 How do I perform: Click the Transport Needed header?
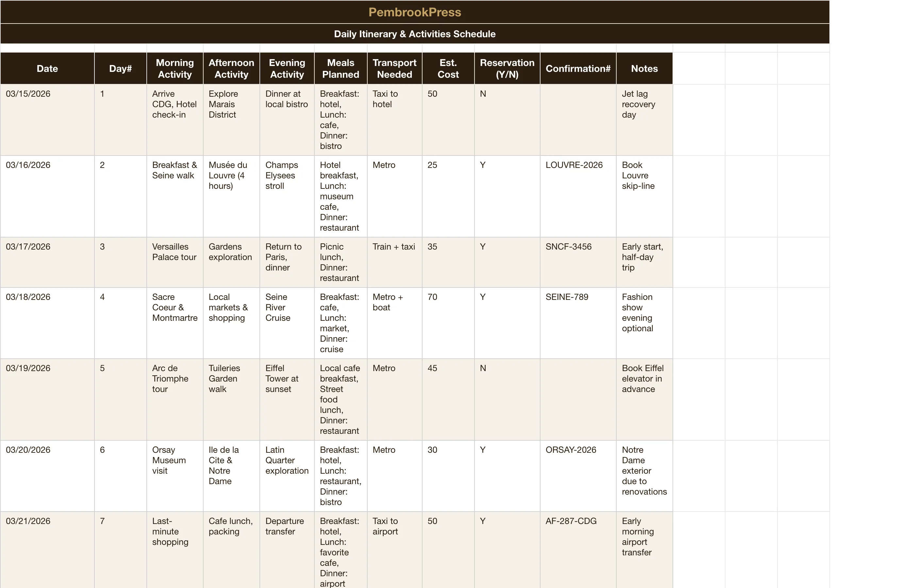[394, 68]
